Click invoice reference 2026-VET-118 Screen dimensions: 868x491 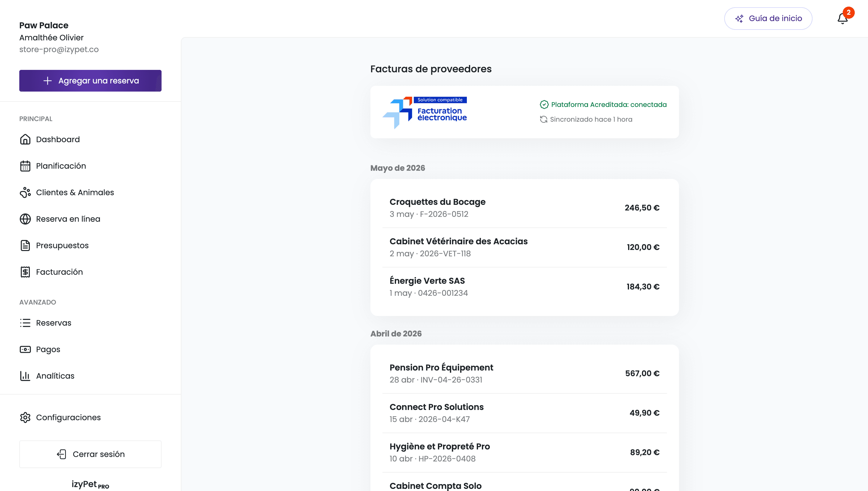click(445, 254)
